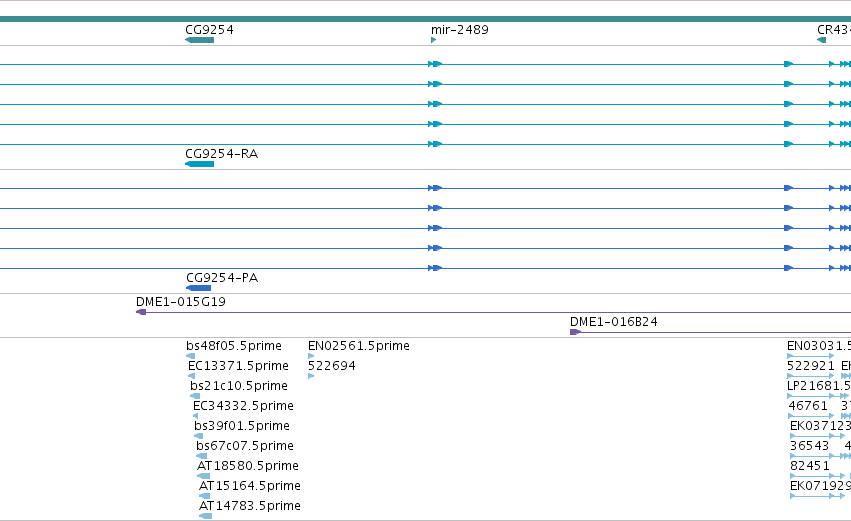Select the AT15164.5prime label
The height and width of the screenshot is (521, 851).
pyautogui.click(x=250, y=486)
